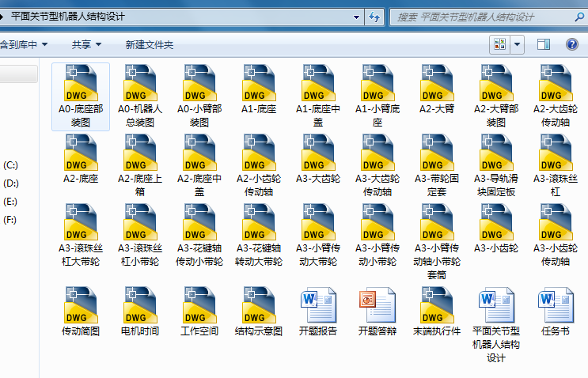This screenshot has height=378, width=588.
Task: Select the 任务书 Word document
Action: tap(556, 312)
